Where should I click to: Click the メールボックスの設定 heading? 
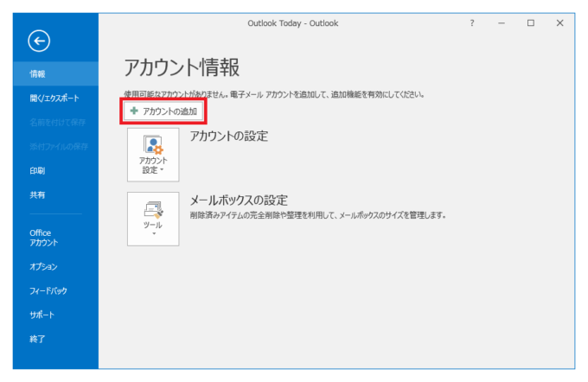(239, 201)
